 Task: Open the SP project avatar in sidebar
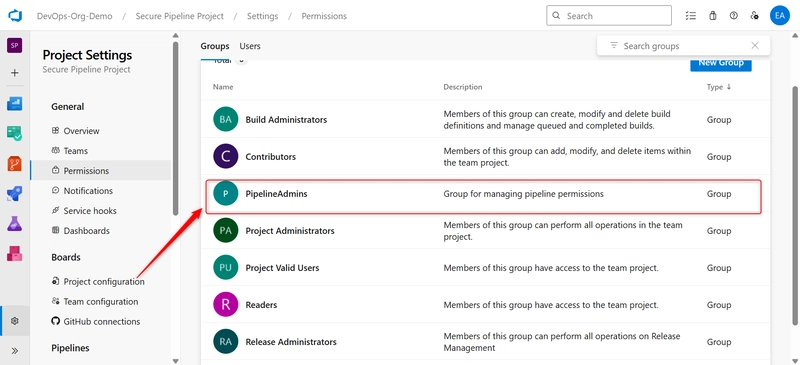pos(14,45)
